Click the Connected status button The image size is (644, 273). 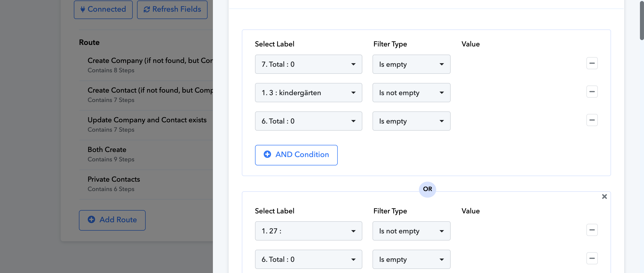pyautogui.click(x=103, y=9)
